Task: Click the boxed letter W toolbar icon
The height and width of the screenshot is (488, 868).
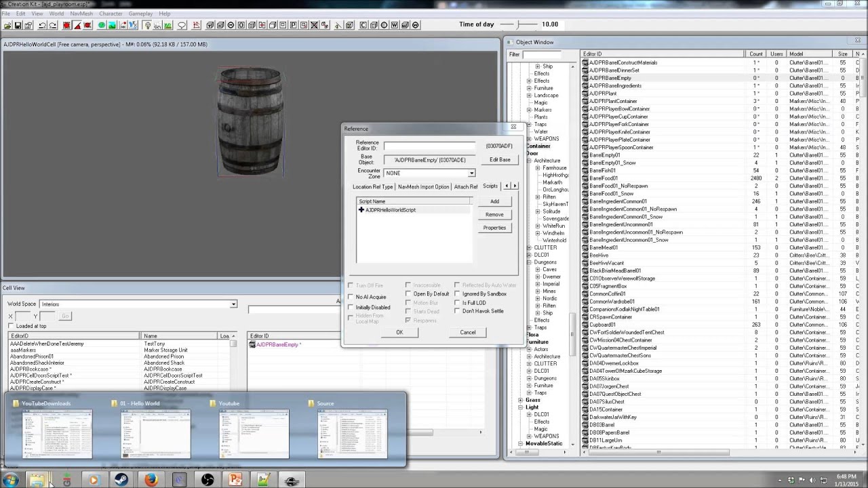Action: point(394,25)
